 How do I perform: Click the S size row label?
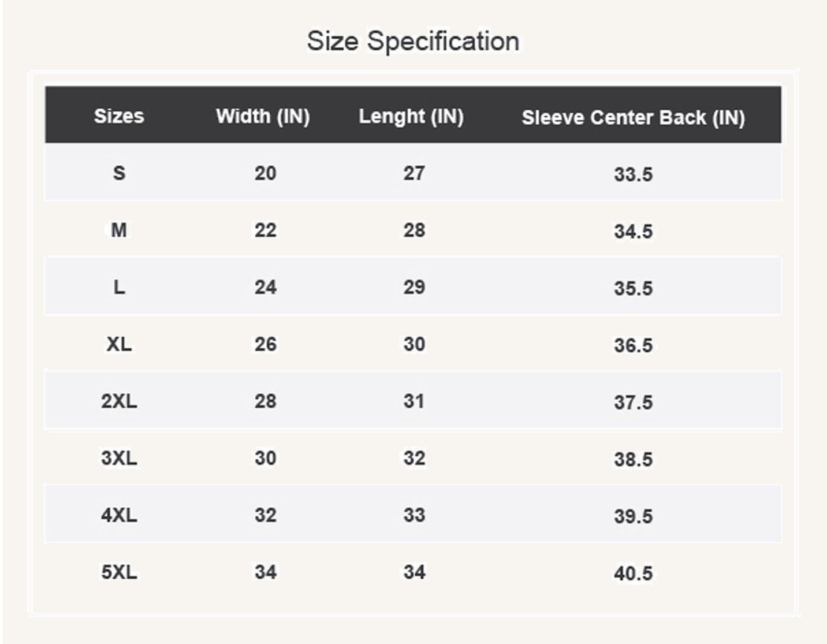(119, 173)
